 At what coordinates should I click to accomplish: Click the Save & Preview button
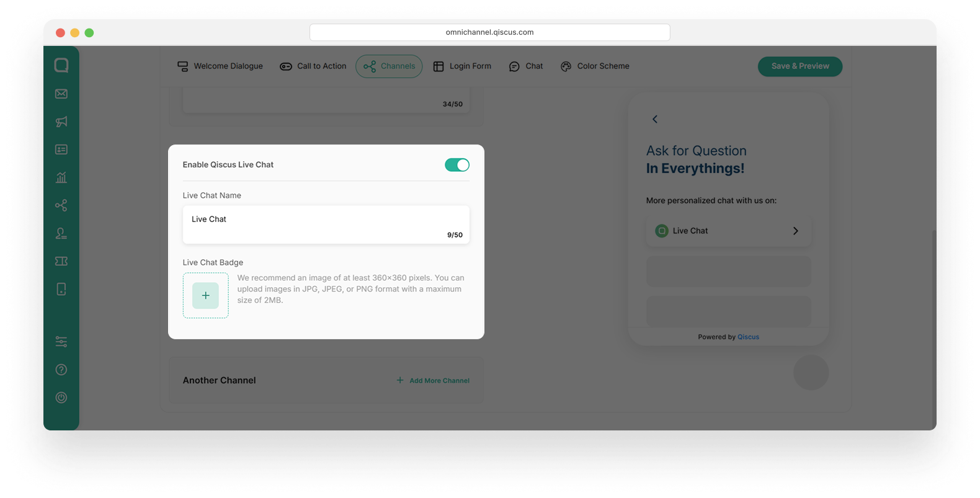(800, 66)
